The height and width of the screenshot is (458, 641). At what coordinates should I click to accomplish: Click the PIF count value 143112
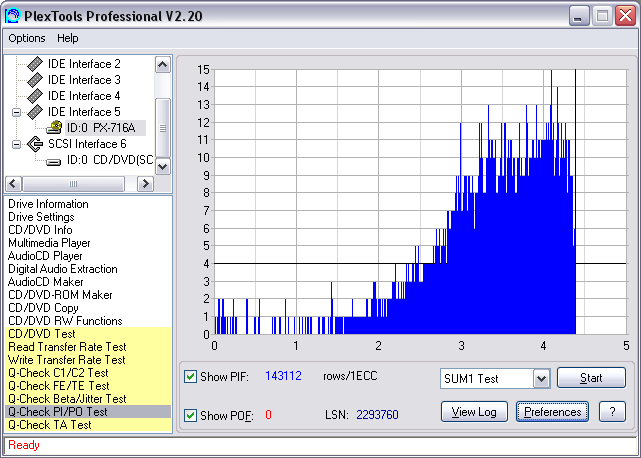[283, 376]
